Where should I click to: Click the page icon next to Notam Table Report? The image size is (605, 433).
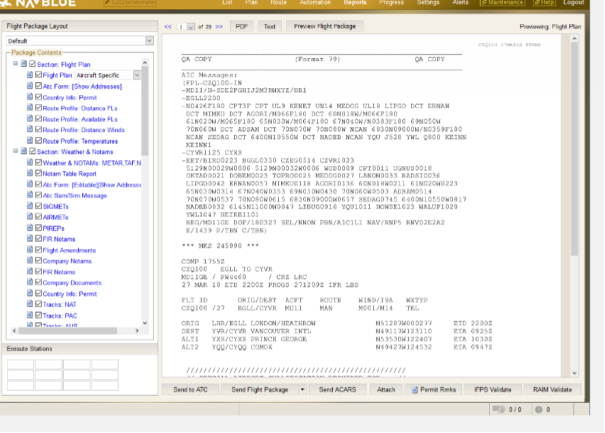pos(30,173)
